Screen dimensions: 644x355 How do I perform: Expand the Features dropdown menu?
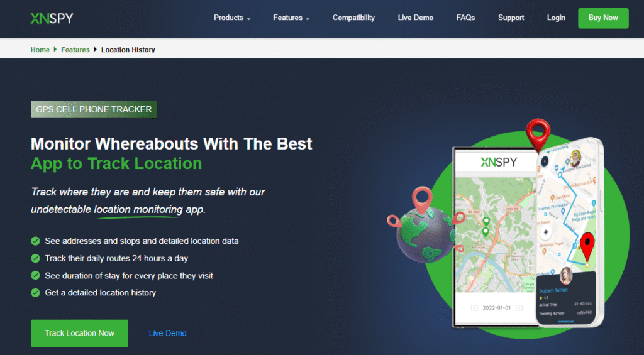tap(291, 18)
